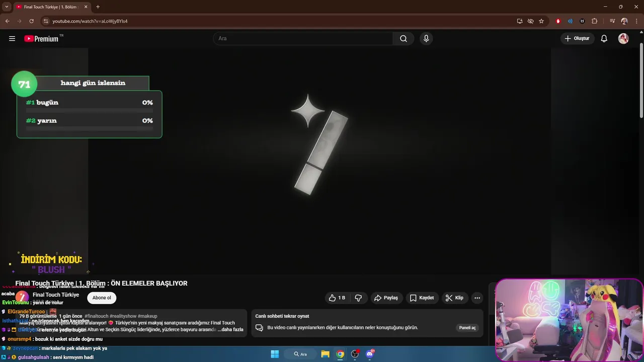Click the address bar URL
Screen dimensions: 644x362
[90, 21]
